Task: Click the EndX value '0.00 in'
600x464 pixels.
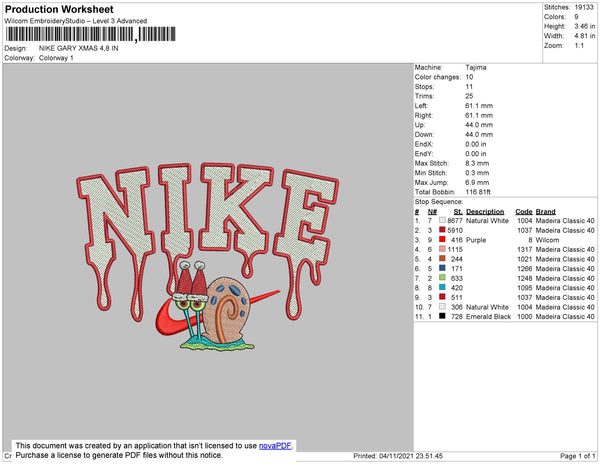Action: tap(476, 144)
